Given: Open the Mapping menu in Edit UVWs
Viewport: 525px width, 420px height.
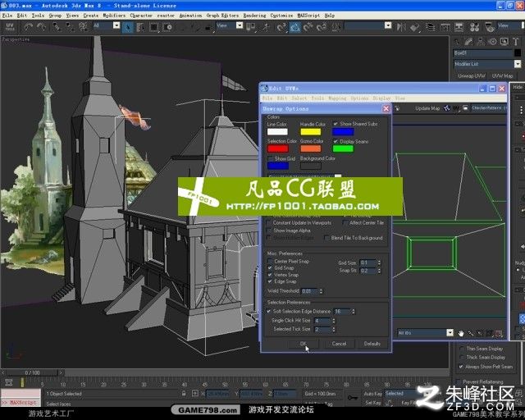Looking at the screenshot, I should click(x=337, y=98).
